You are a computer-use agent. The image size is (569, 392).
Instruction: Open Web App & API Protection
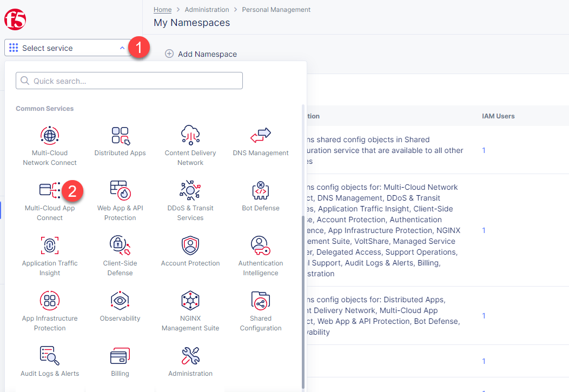point(120,201)
